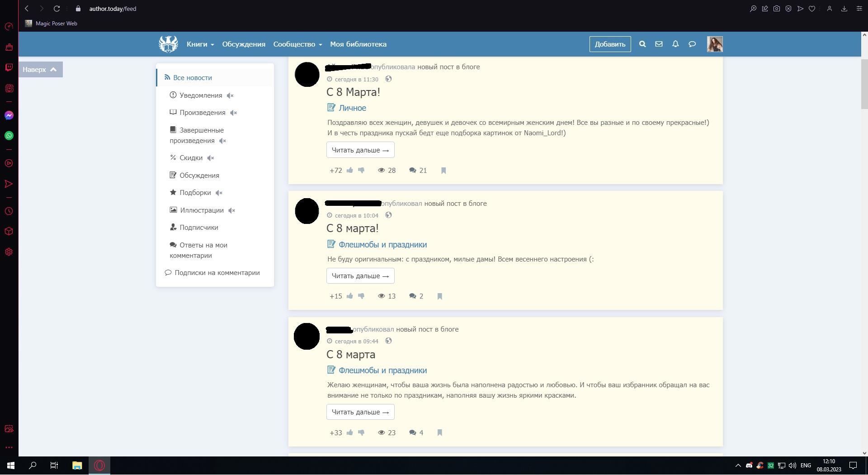Like the post with +72 rating
Viewport: 868px width, 475px height.
350,171
